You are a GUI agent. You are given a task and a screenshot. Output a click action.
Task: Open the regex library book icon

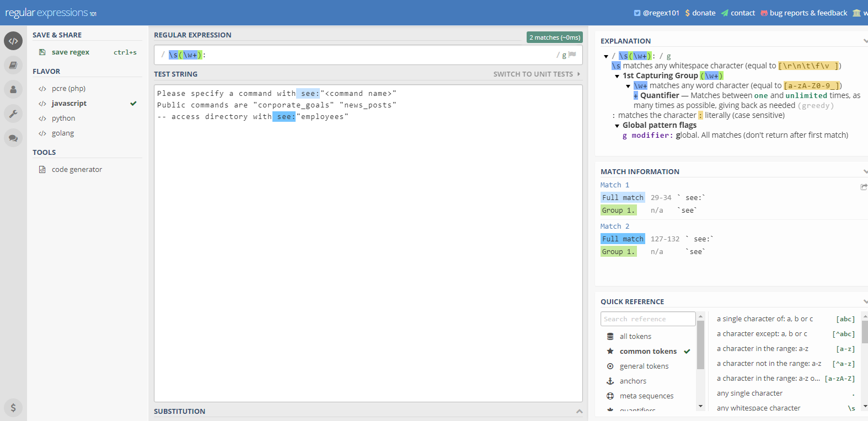coord(13,65)
